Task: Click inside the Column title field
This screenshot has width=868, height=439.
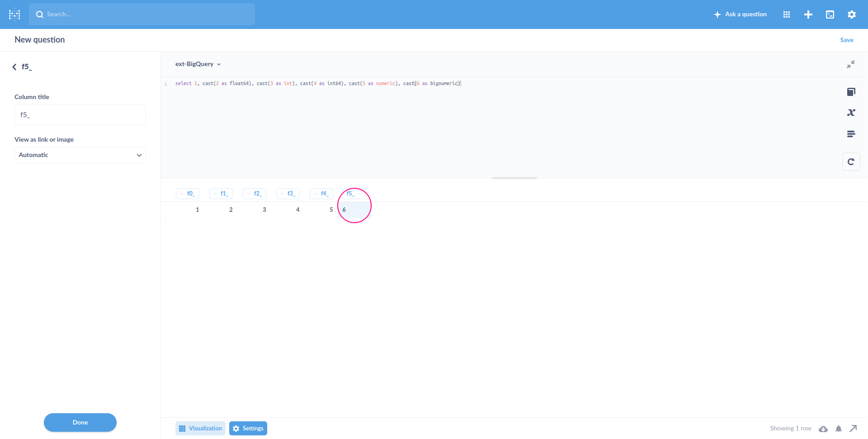Action: [x=80, y=115]
